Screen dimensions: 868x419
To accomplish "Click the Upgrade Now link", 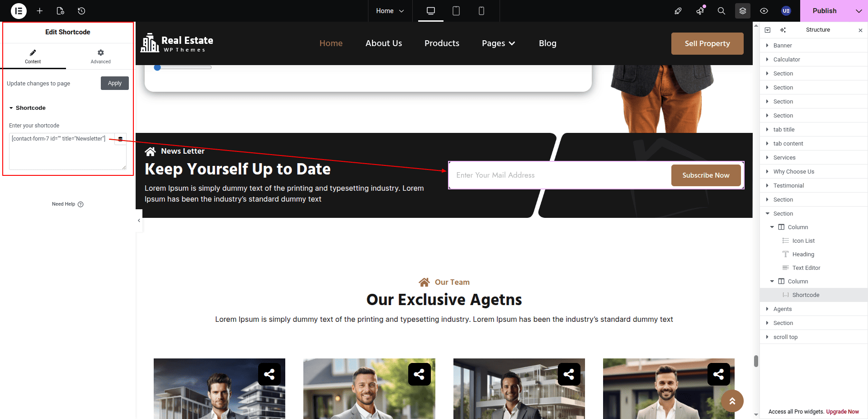I will point(842,412).
